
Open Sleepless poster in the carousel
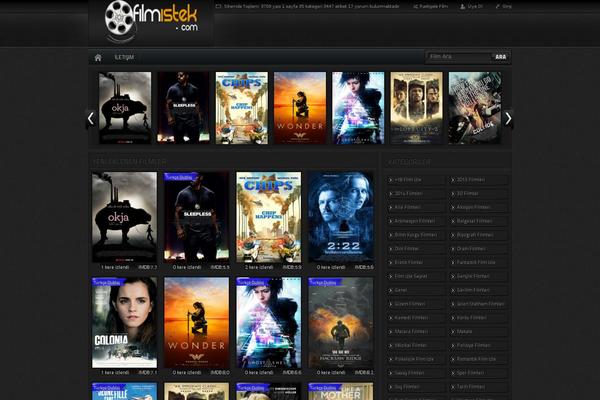pyautogui.click(x=184, y=108)
